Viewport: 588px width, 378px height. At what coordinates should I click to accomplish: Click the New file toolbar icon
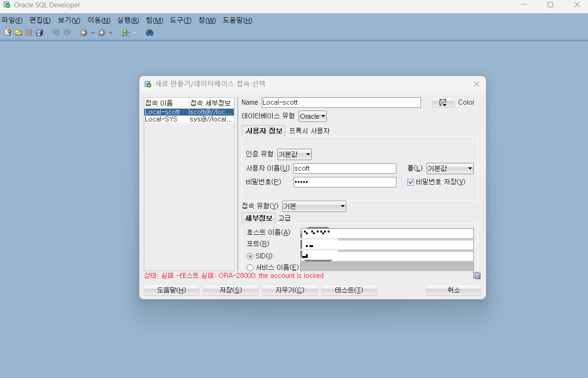point(8,33)
